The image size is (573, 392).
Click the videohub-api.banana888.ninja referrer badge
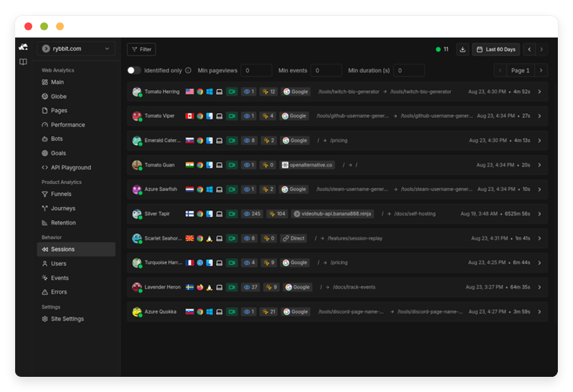[333, 214]
